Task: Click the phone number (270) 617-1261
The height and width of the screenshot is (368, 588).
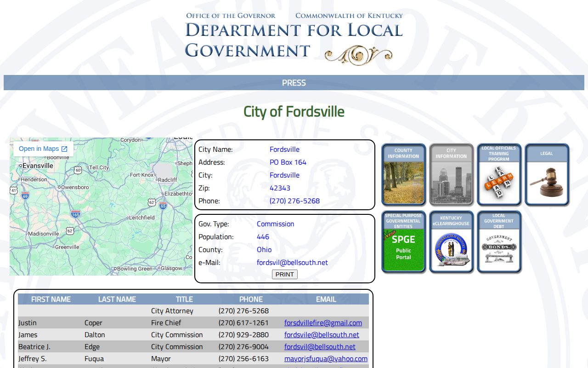Action: [243, 323]
